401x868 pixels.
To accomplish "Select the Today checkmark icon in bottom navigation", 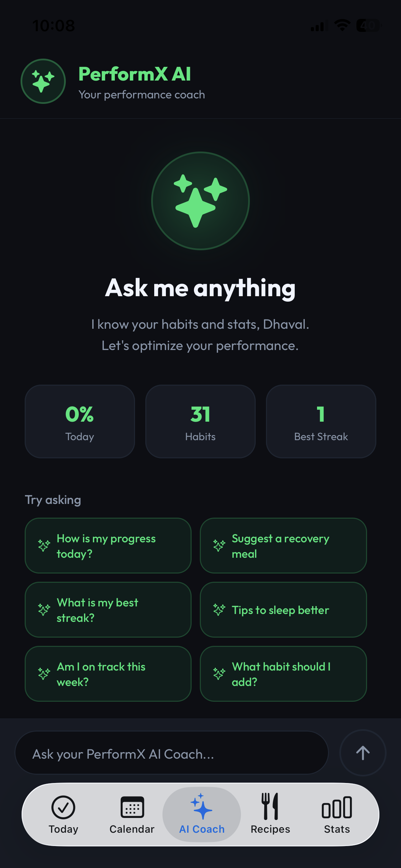I will click(63, 807).
